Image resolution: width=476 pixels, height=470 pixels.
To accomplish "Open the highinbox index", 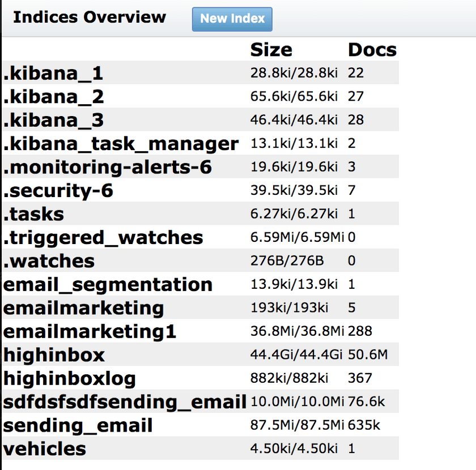I will 54,355.
